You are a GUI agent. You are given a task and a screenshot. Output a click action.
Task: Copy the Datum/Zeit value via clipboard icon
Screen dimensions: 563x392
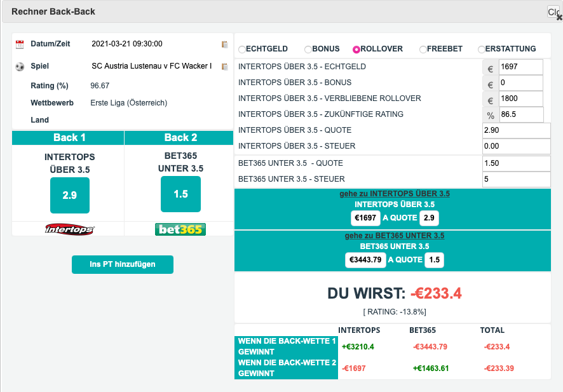[x=223, y=43]
